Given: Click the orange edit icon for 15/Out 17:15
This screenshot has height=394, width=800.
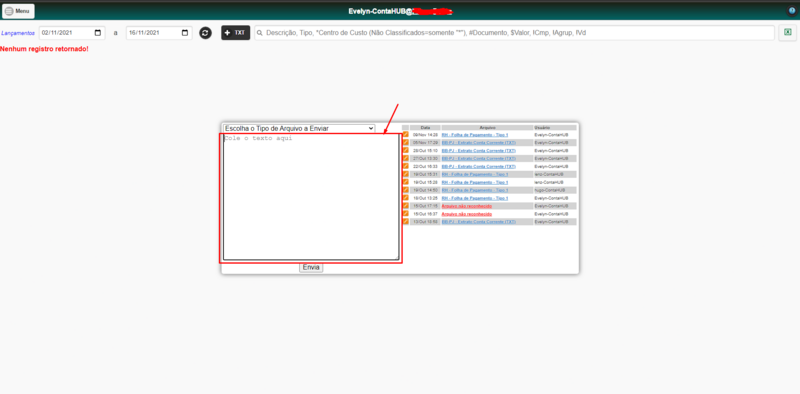Looking at the screenshot, I should click(406, 206).
